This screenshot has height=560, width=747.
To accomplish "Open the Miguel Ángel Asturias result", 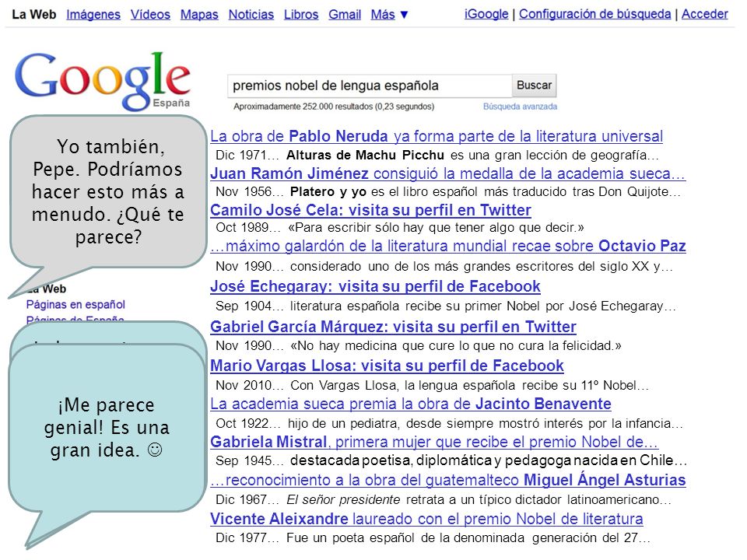I will coord(448,480).
